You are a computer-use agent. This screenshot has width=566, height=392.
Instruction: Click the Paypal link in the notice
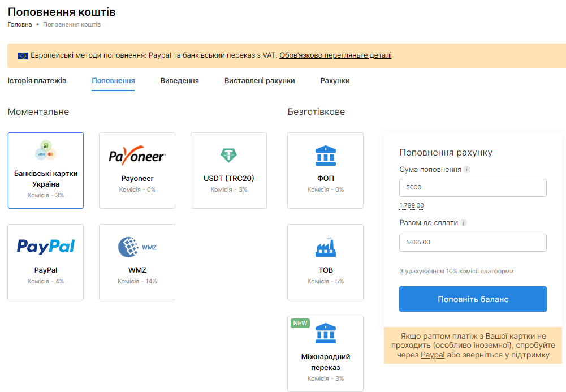point(433,355)
